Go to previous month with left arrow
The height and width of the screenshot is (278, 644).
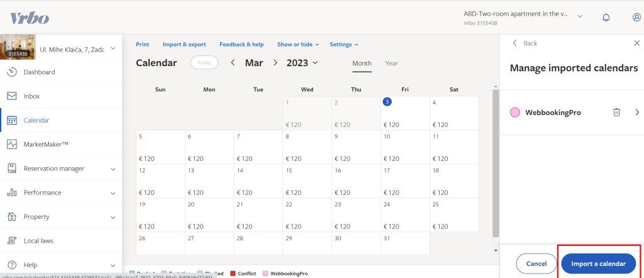tap(233, 63)
